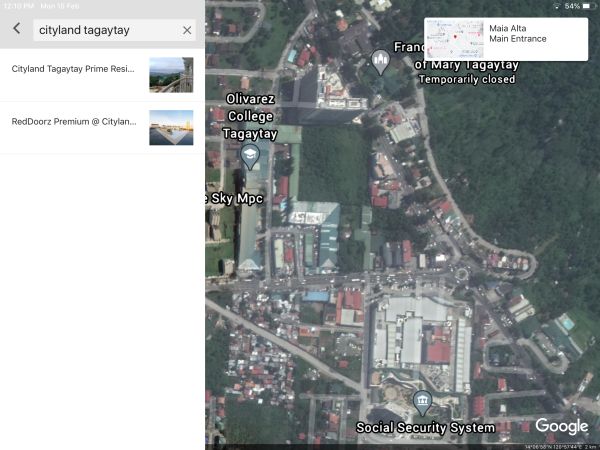Tap the Sky Mpc map label

(x=235, y=198)
